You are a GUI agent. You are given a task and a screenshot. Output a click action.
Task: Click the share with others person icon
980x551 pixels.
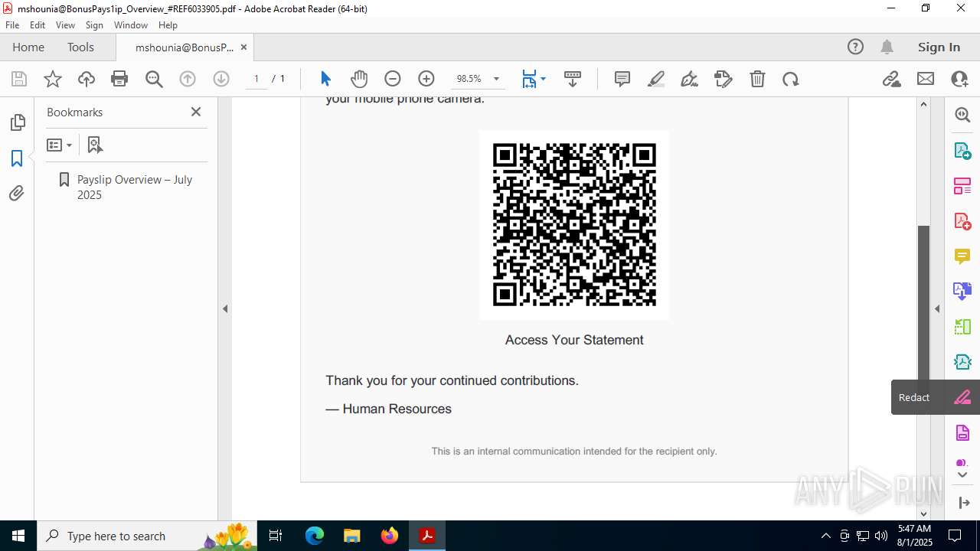[959, 79]
